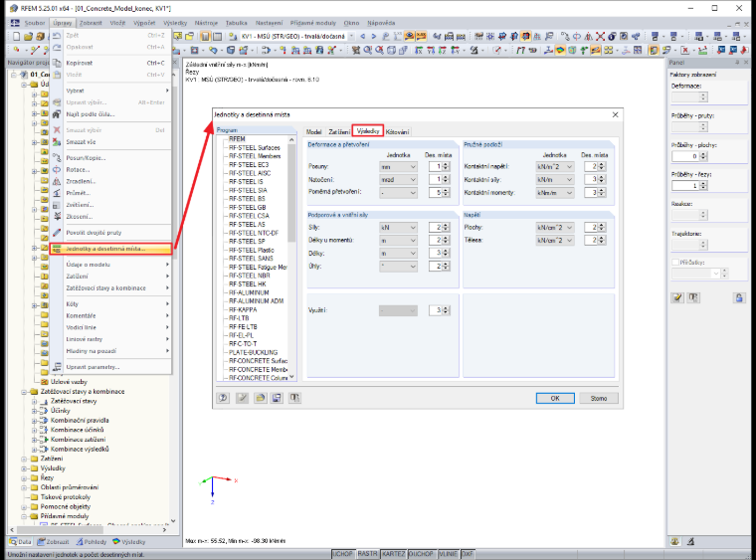Click the Najít podle čísla binoculars icon
756x560 pixels.
point(57,114)
